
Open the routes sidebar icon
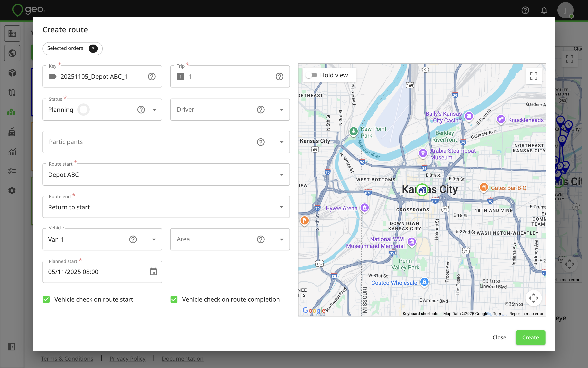(12, 92)
